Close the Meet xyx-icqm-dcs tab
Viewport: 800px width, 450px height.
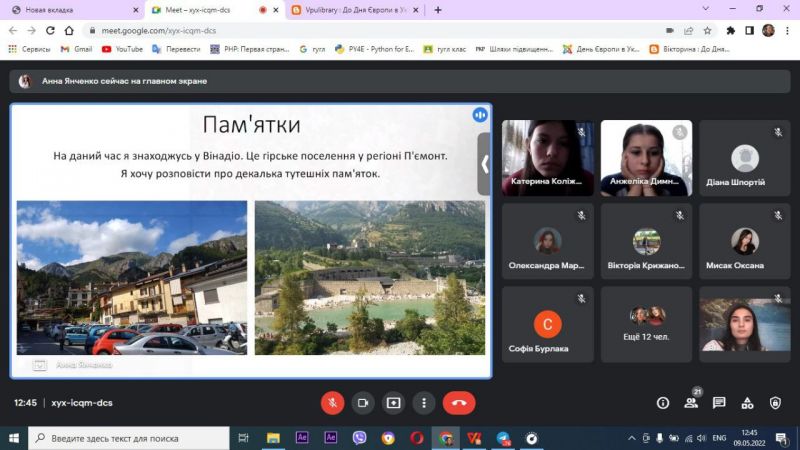(276, 10)
